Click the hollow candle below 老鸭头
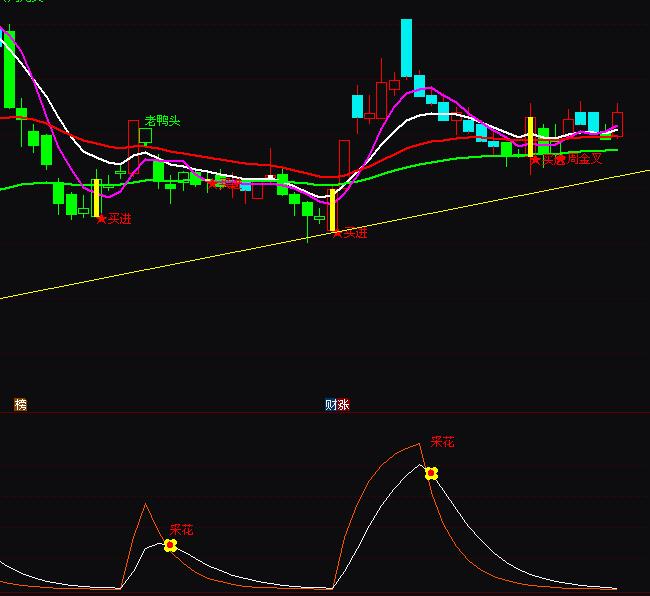The image size is (650, 596). point(145,136)
